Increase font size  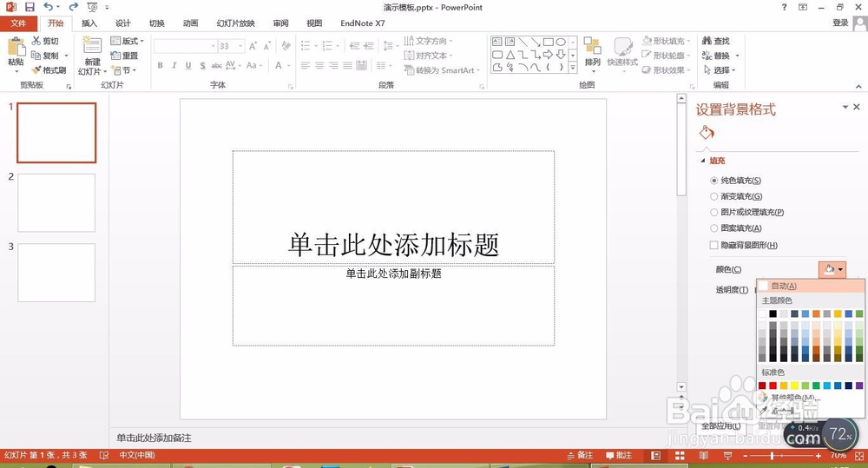point(253,46)
